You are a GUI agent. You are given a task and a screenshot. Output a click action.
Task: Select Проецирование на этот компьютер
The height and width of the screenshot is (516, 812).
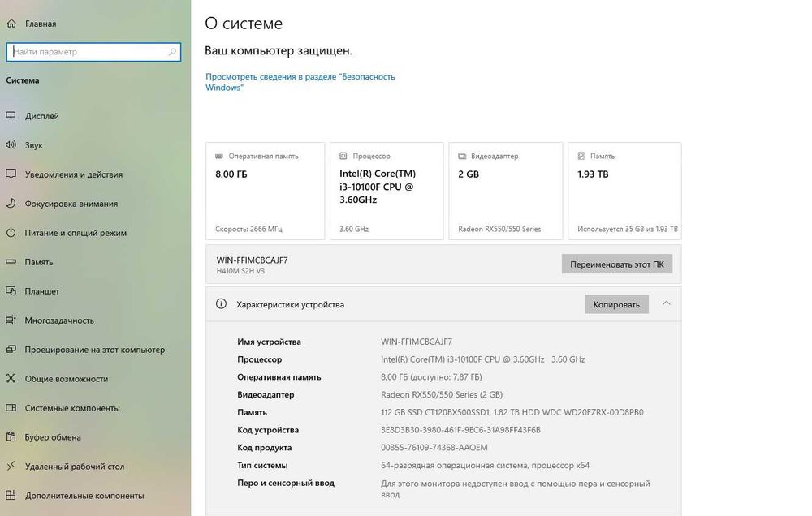(x=95, y=350)
